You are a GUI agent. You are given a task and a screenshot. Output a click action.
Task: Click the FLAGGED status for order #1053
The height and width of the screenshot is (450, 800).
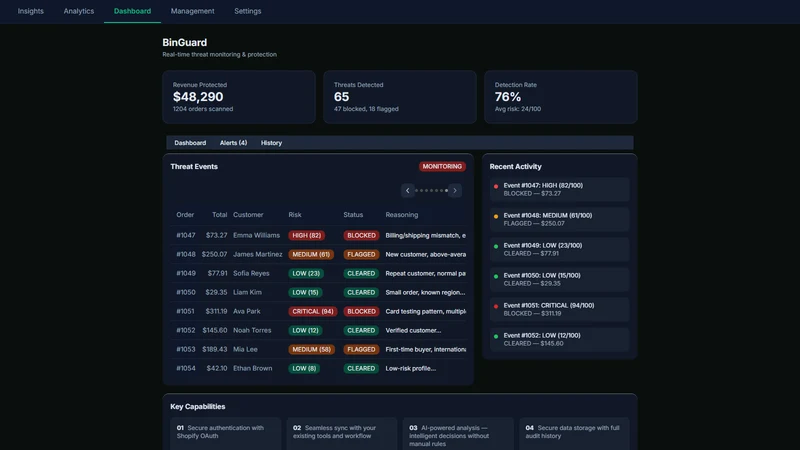[361, 349]
